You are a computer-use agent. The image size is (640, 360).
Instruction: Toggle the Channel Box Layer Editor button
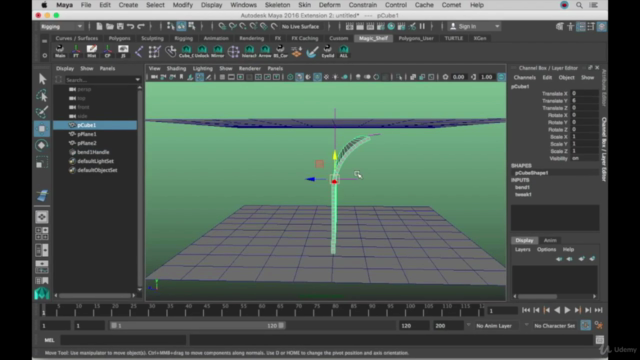[x=602, y=27]
